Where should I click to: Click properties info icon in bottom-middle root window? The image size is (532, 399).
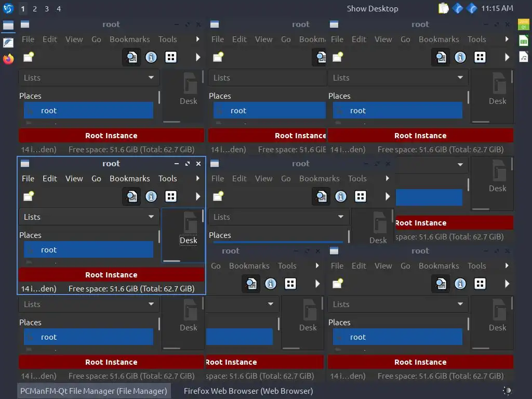[270, 284]
